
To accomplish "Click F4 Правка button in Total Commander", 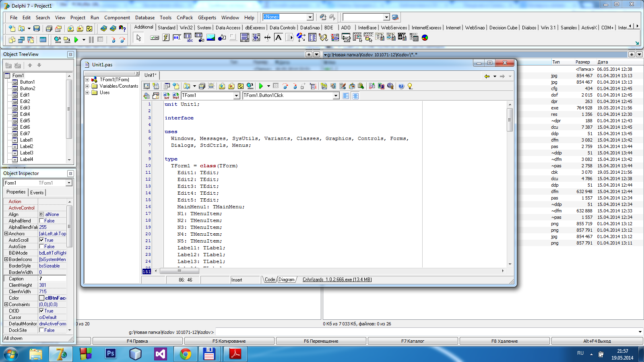I will coord(137,341).
